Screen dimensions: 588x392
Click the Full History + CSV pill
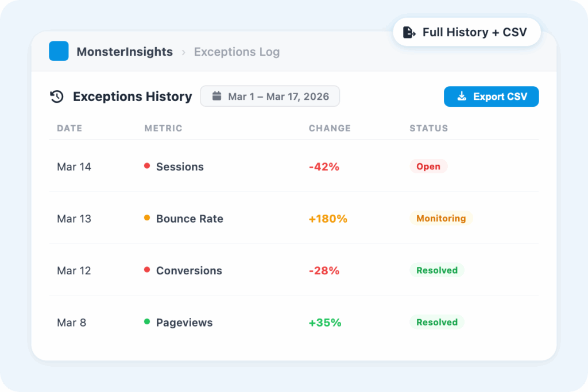click(x=466, y=32)
